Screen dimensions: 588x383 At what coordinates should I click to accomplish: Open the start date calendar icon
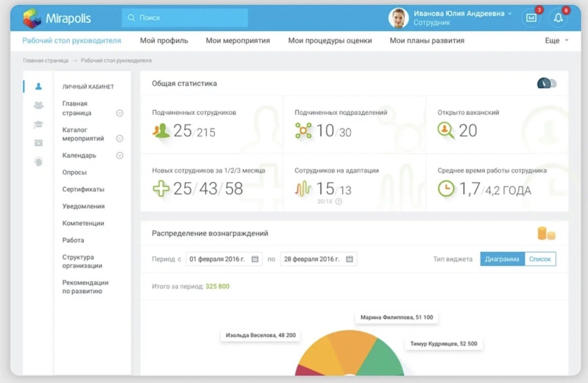[x=255, y=259]
